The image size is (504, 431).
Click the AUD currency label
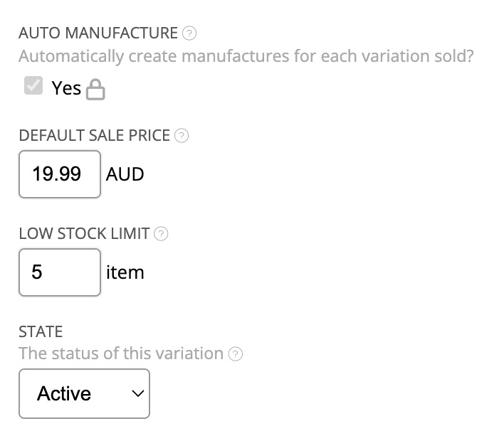pos(125,174)
